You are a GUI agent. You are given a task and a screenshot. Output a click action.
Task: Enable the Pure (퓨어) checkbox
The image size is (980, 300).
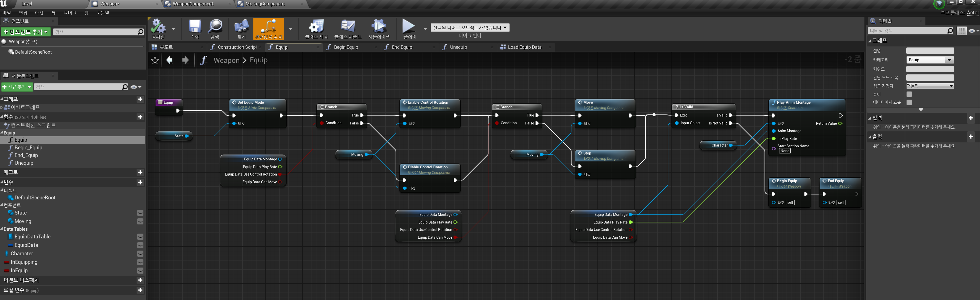(909, 94)
